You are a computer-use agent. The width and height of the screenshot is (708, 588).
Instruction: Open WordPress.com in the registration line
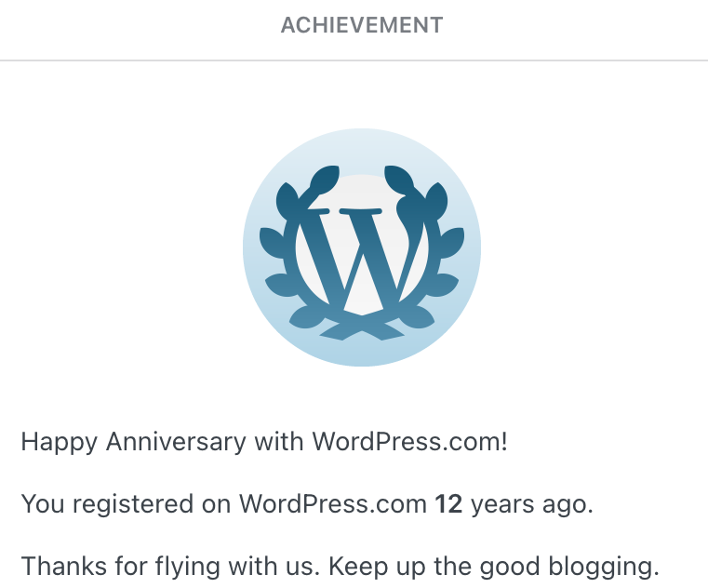[x=333, y=503]
